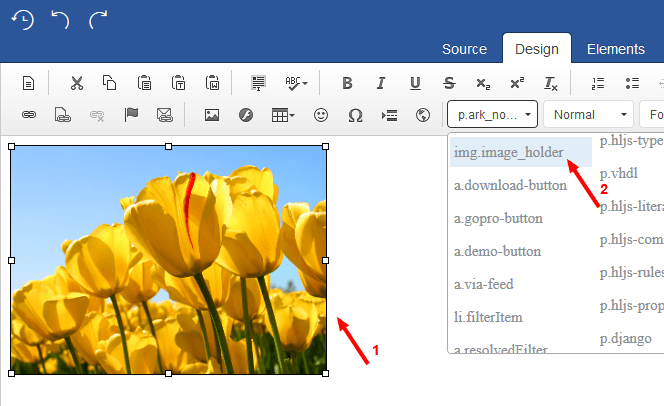The width and height of the screenshot is (664, 406).
Task: Toggle bold formatting
Action: tap(347, 83)
